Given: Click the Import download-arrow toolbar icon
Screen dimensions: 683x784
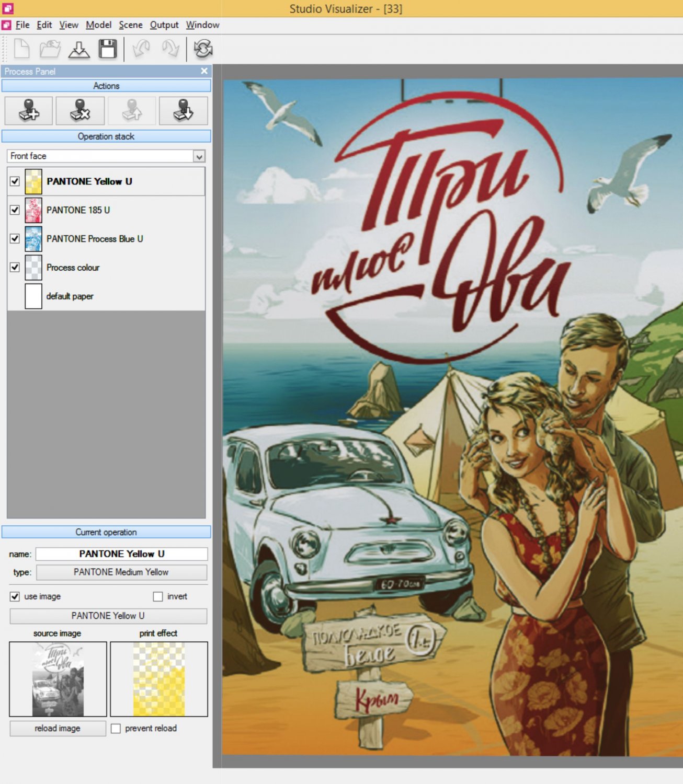Looking at the screenshot, I should point(79,49).
